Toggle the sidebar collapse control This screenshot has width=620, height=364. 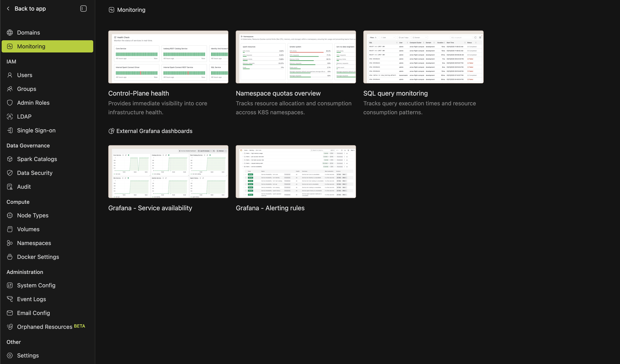tap(83, 8)
